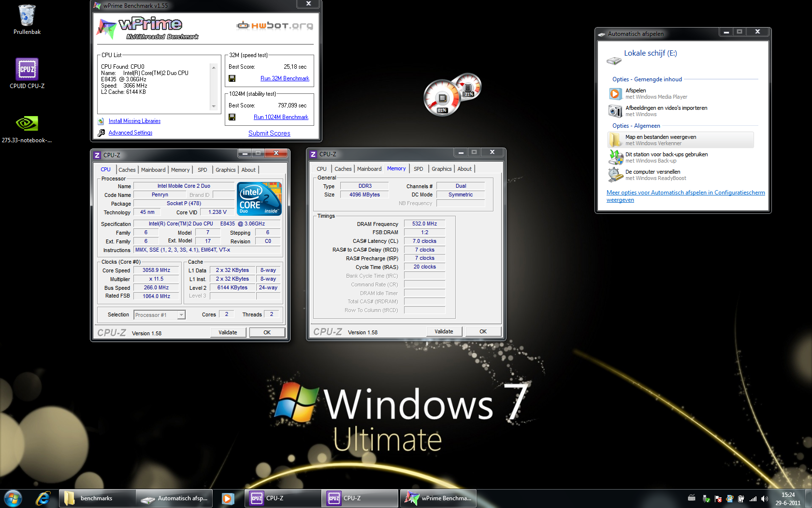Choose Dit station voor back-ups gebruiken
The height and width of the screenshot is (508, 812).
point(681,157)
